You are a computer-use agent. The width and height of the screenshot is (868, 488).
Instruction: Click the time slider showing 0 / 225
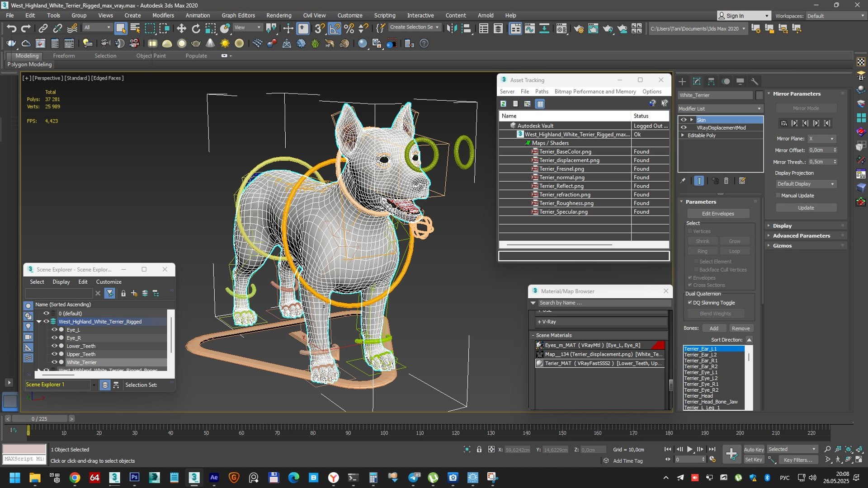pos(39,419)
